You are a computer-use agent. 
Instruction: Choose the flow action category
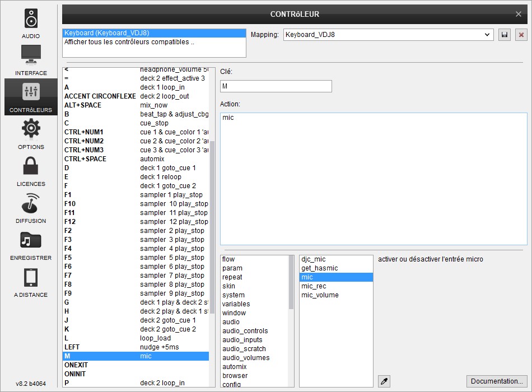(x=254, y=259)
